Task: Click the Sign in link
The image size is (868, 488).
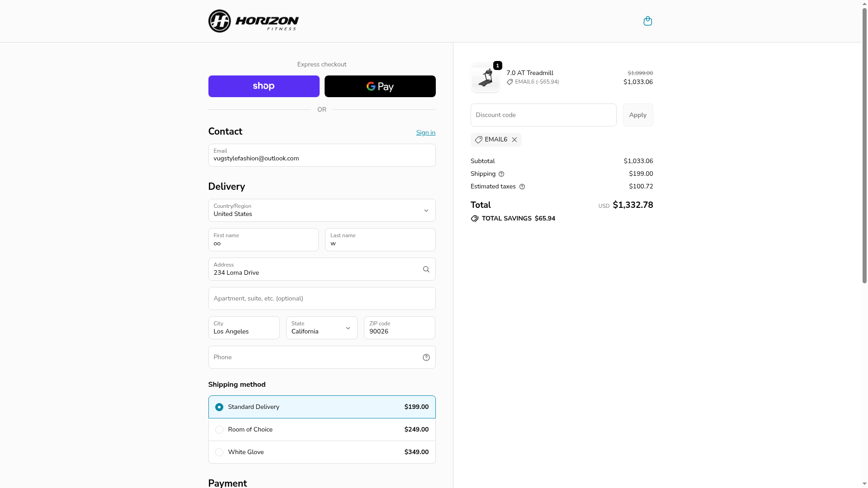Action: coord(425,132)
